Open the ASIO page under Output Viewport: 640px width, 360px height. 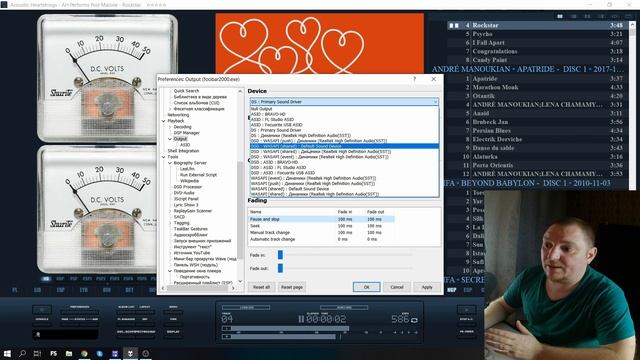[x=185, y=145]
